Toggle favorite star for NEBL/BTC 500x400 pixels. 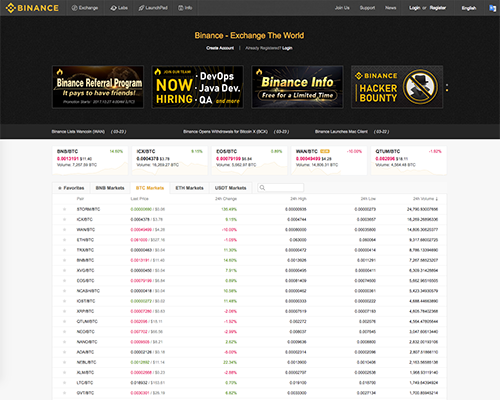point(64,362)
